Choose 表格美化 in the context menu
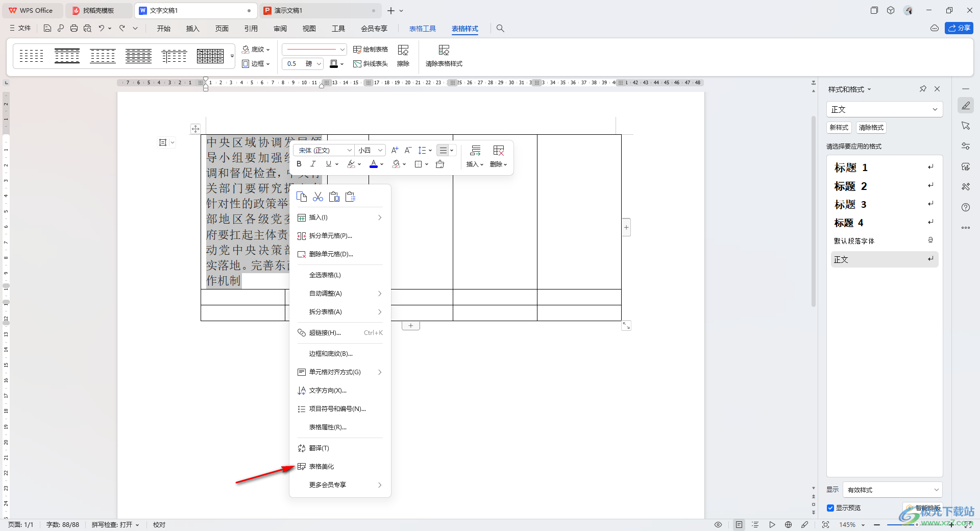Viewport: 980px width, 531px height. (x=322, y=466)
